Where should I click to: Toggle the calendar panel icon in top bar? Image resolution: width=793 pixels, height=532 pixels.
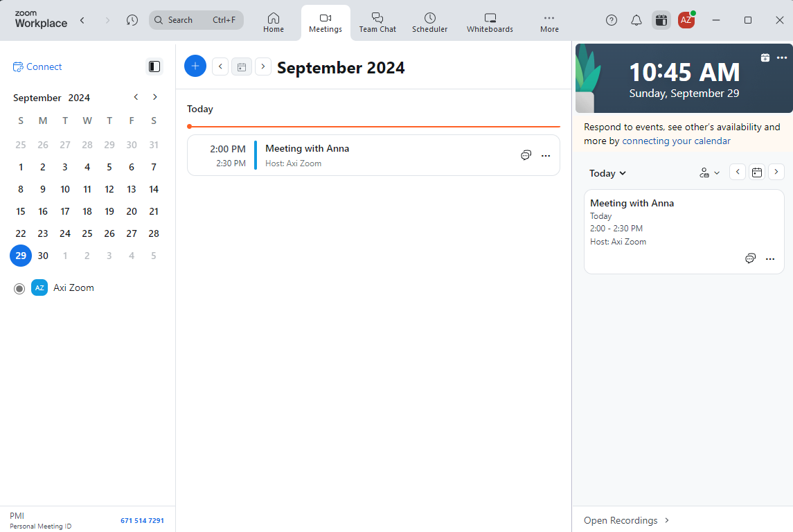661,20
